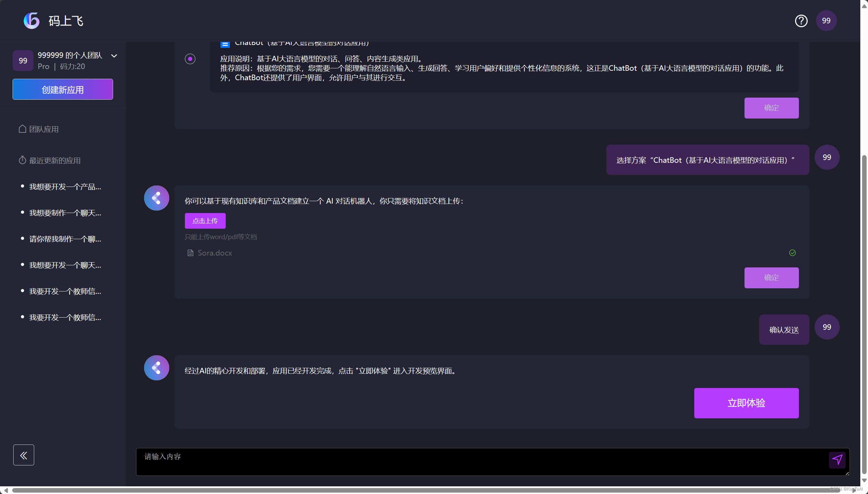Click the 点击上传 upload button
The height and width of the screenshot is (494, 868).
pos(205,221)
